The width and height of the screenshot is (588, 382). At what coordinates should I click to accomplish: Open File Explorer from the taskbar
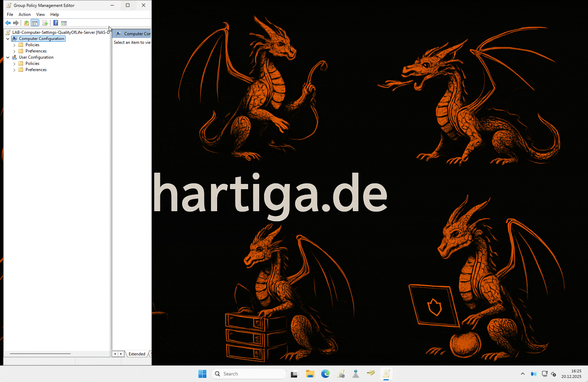310,374
